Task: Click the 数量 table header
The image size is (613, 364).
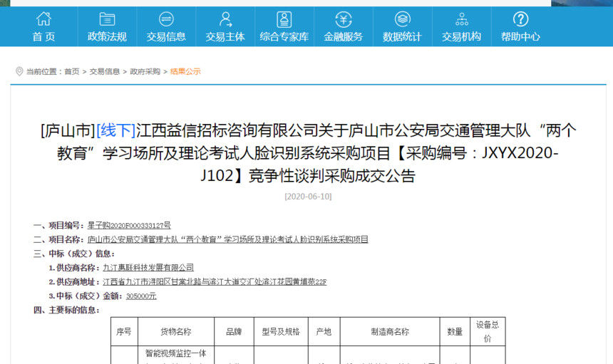Action: click(x=455, y=331)
